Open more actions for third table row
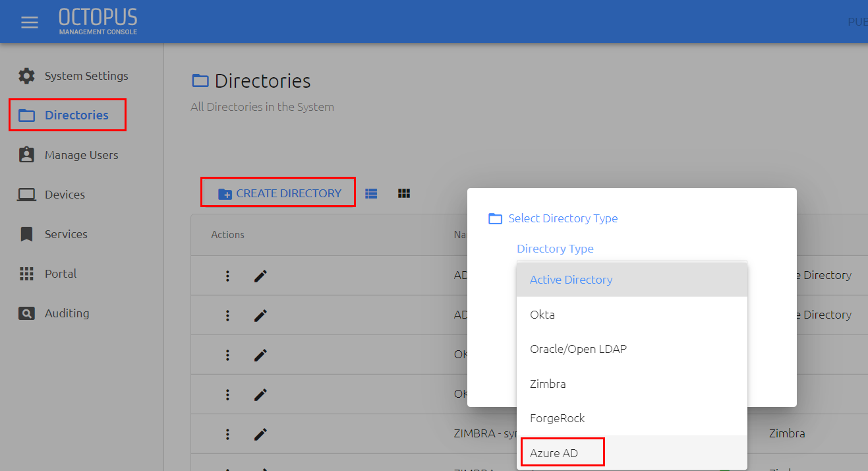Screen dimensions: 868x471 coord(227,355)
